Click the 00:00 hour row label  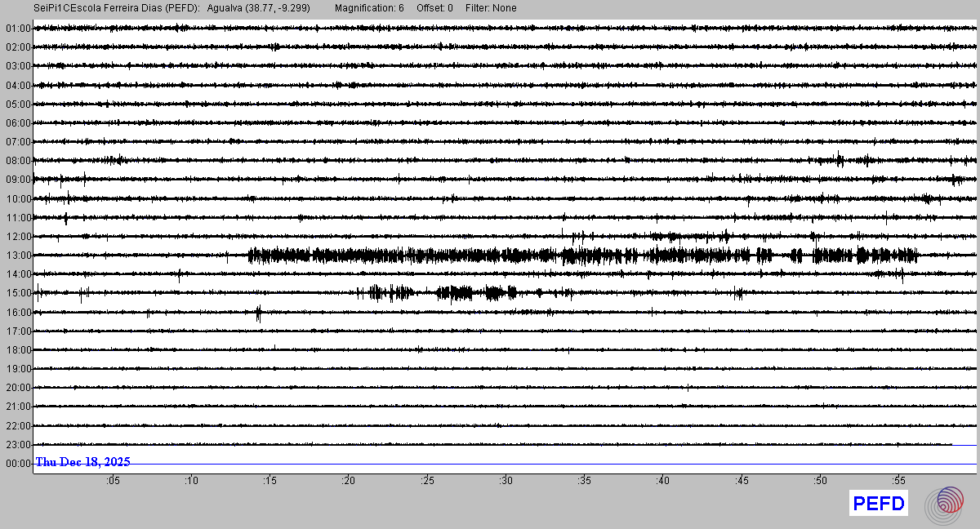[x=17, y=464]
